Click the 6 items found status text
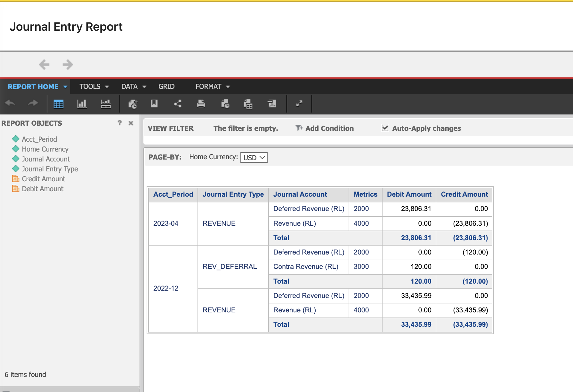 (x=25, y=374)
